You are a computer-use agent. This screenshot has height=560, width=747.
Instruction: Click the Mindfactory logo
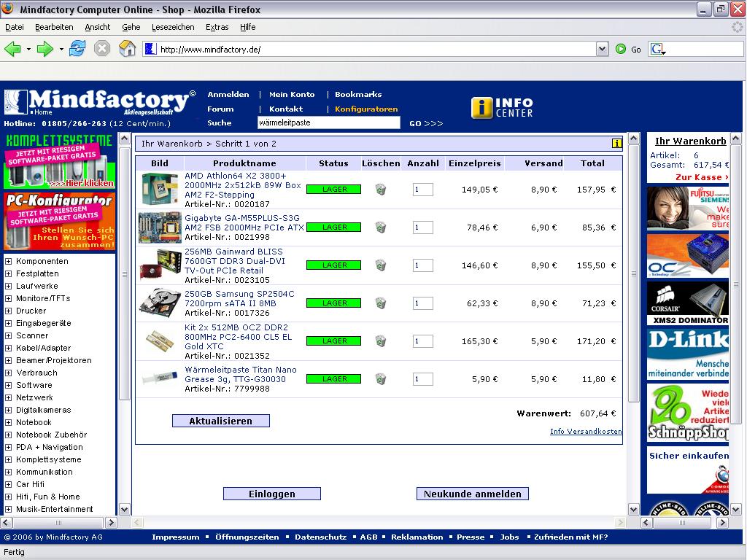coord(100,102)
